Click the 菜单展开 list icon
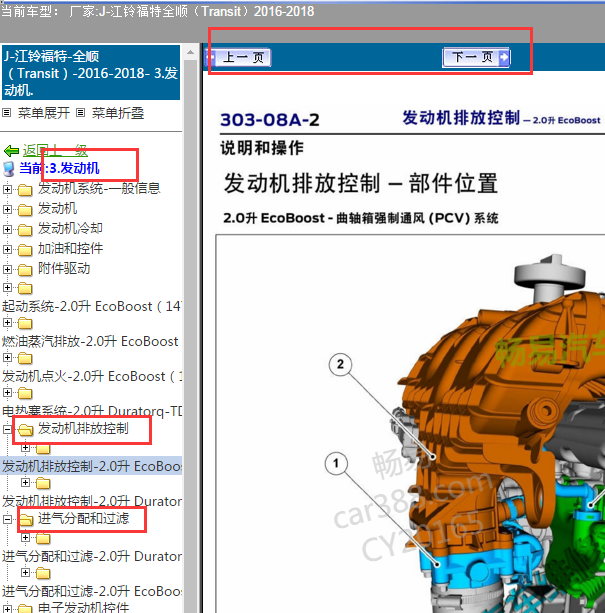Image resolution: width=605 pixels, height=613 pixels. point(6,113)
